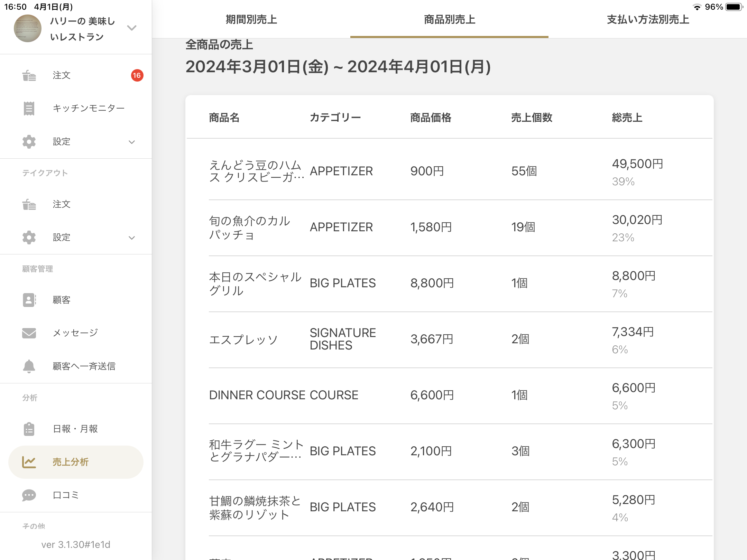Viewport: 747px width, 560px height.
Task: Open the 顧客 contacts icon
Action: click(x=29, y=300)
